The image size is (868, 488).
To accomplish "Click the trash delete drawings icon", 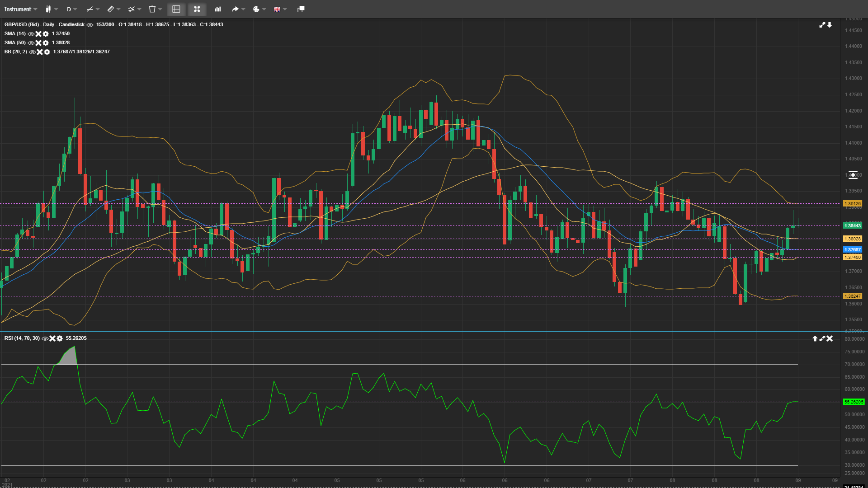I will (152, 9).
